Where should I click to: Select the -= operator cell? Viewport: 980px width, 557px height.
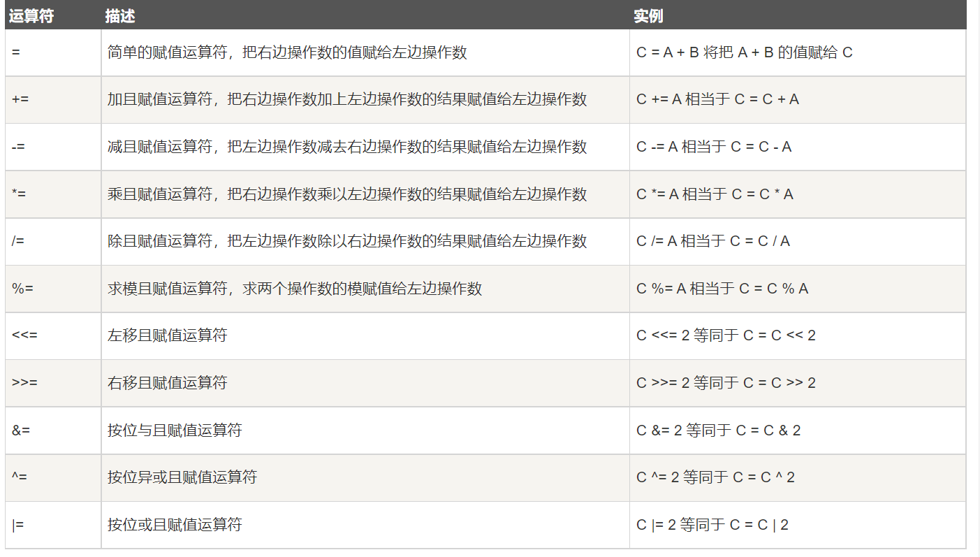click(x=20, y=147)
